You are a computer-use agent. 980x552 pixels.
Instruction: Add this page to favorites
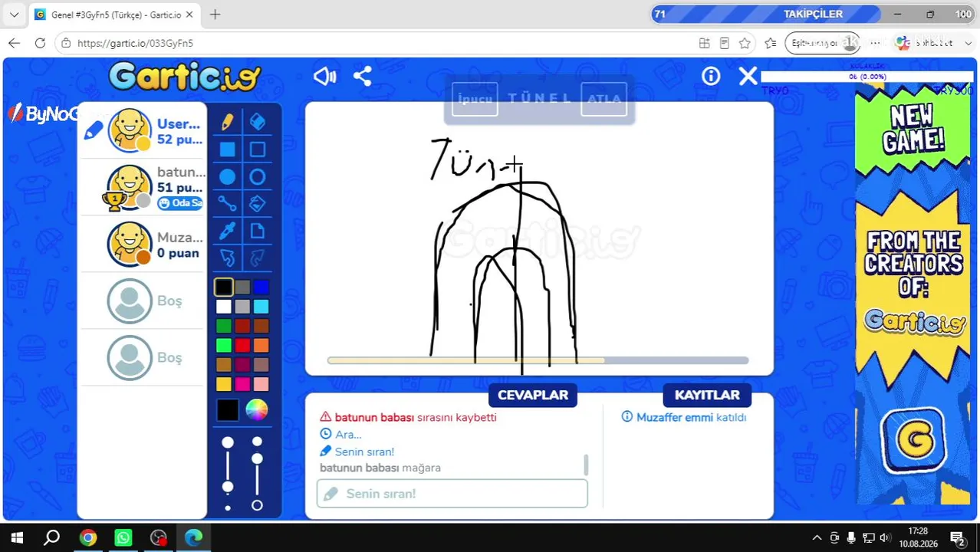pos(745,43)
